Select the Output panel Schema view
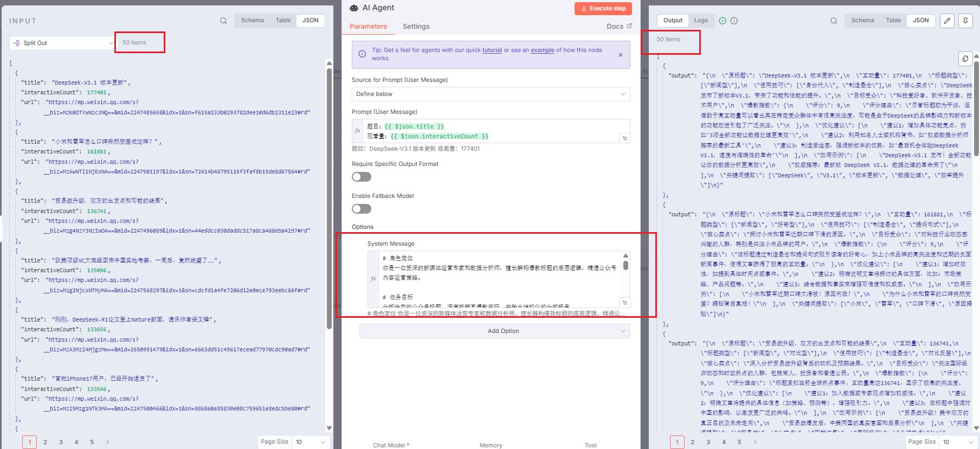The height and width of the screenshot is (449, 980). tap(862, 21)
